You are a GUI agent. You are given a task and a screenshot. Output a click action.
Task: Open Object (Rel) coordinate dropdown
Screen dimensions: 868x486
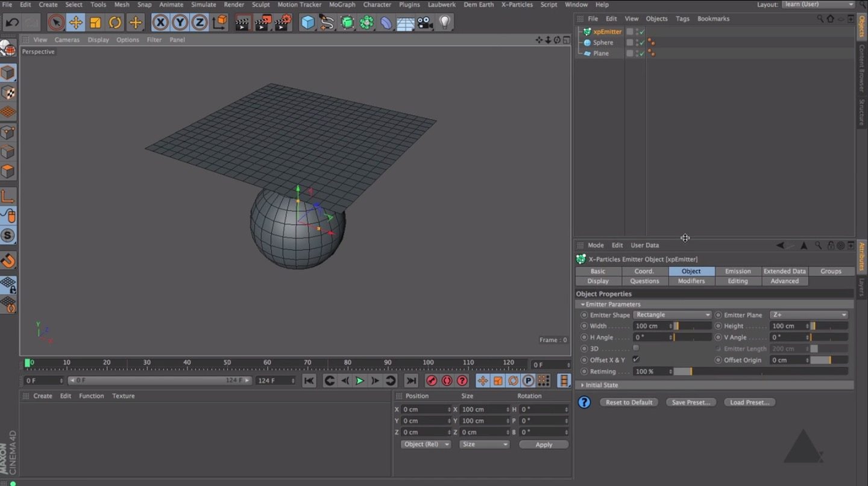coord(426,444)
